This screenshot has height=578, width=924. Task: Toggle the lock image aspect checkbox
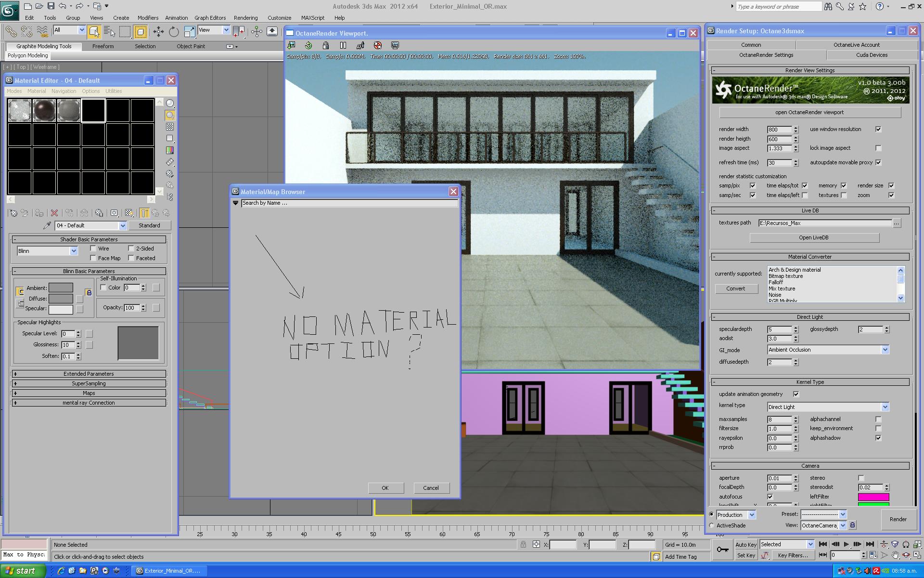[x=878, y=148]
